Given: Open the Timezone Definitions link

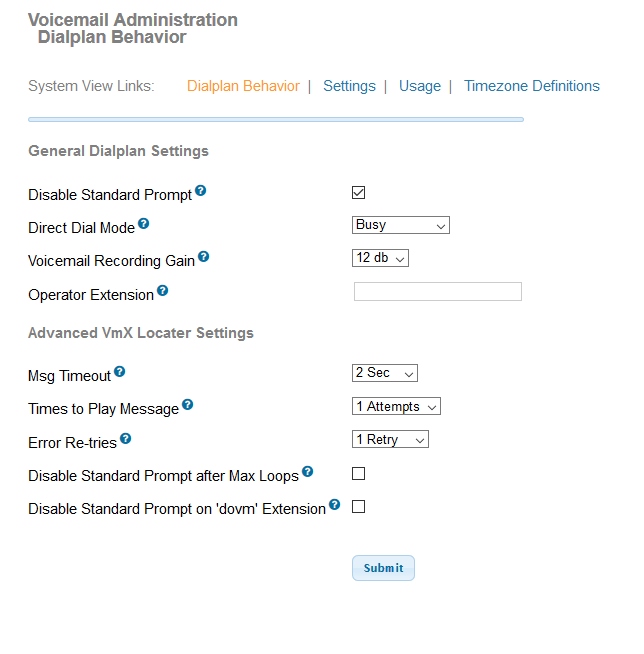Looking at the screenshot, I should 532,86.
